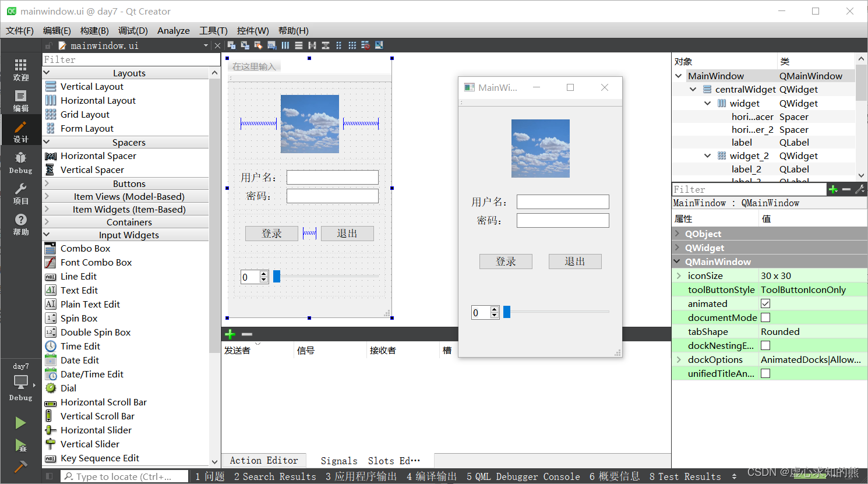Click the Start Debugging run icon

20,446
